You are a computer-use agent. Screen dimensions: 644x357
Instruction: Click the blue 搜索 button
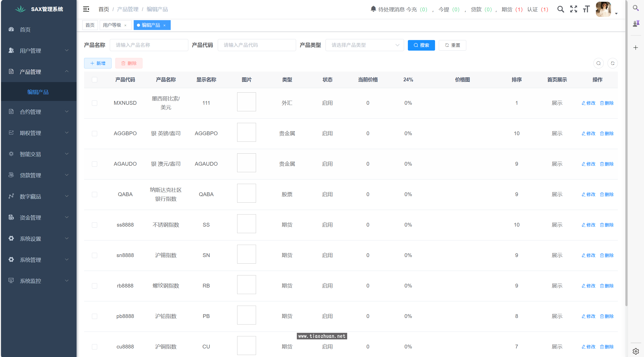tap(421, 45)
